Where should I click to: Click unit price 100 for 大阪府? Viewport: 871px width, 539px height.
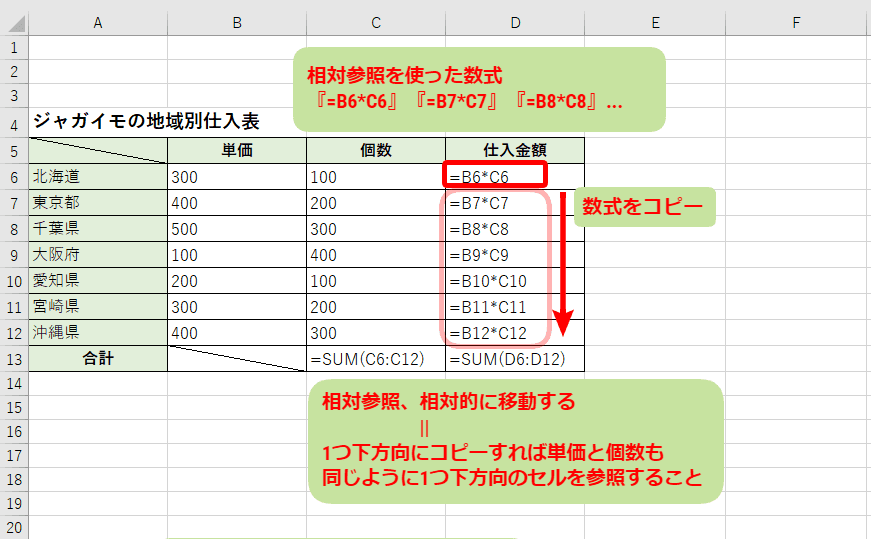click(x=237, y=254)
